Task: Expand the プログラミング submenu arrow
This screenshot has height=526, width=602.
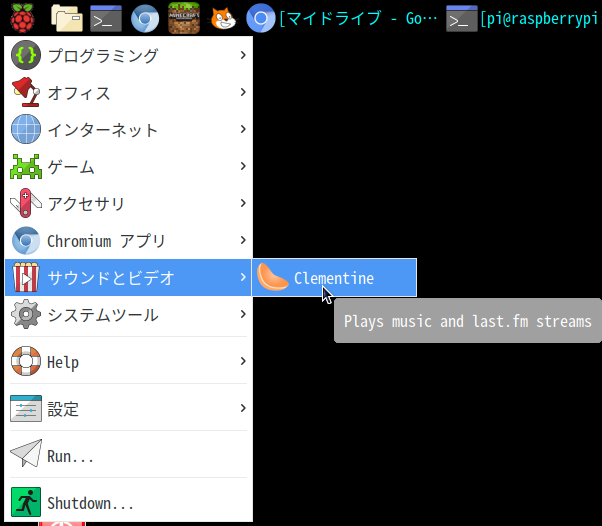Action: 243,55
